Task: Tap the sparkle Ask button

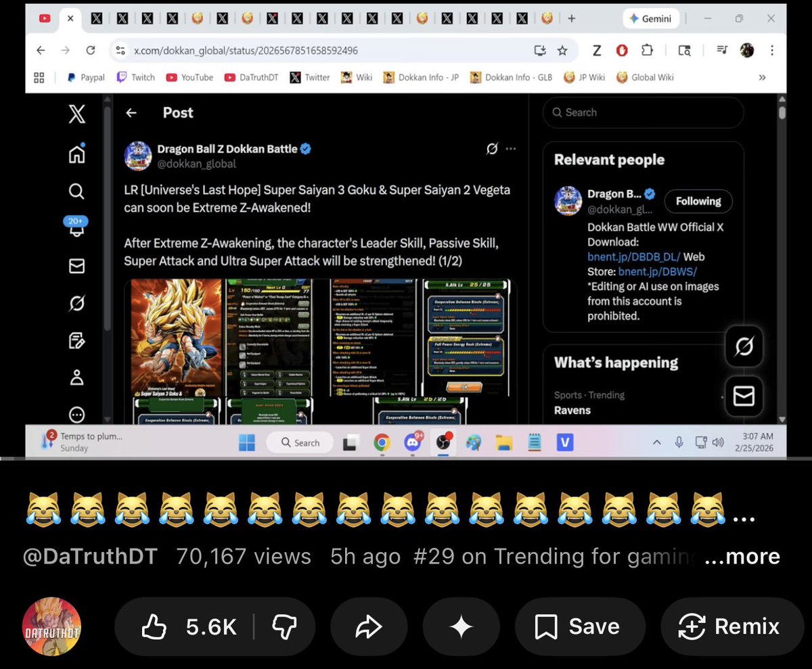Action: pyautogui.click(x=461, y=626)
